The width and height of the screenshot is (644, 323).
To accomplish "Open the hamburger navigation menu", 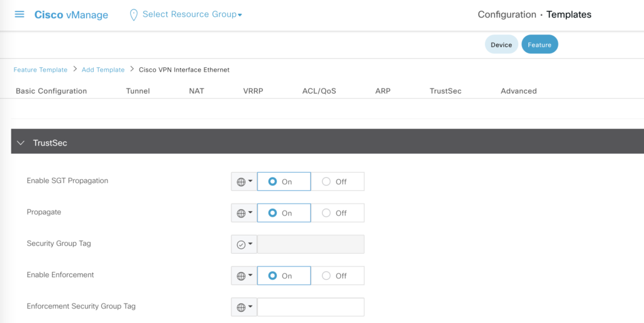I will click(x=19, y=14).
